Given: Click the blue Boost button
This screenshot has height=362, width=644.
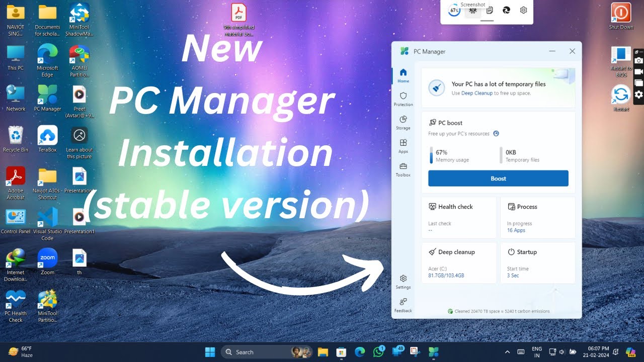Looking at the screenshot, I should 498,178.
